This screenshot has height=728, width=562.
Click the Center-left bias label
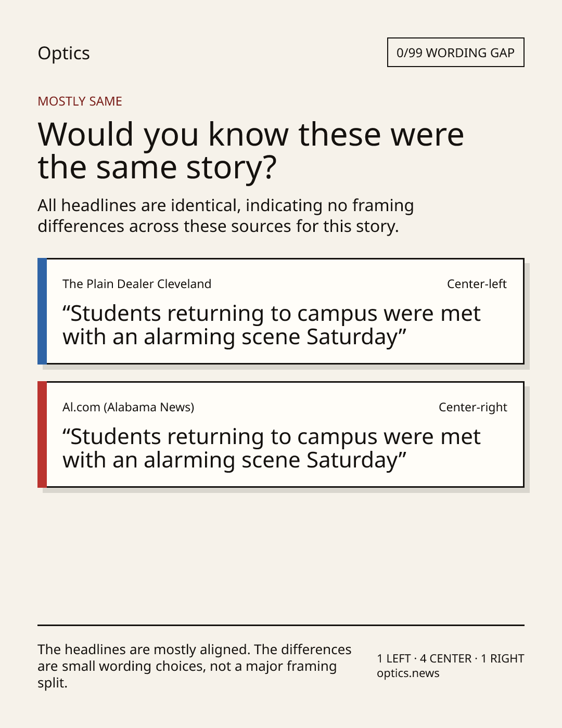click(477, 284)
